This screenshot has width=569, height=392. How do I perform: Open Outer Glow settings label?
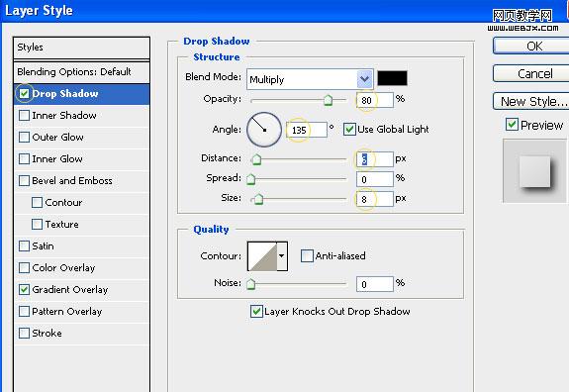click(x=57, y=138)
